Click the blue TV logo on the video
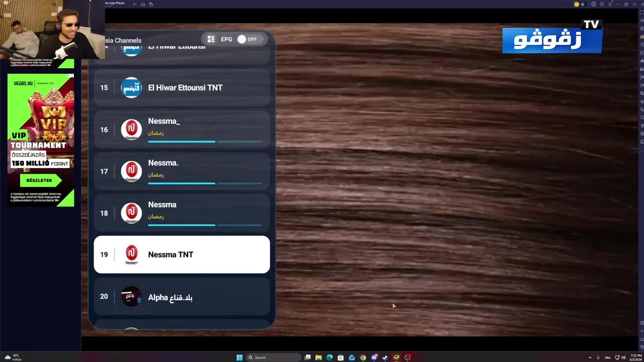This screenshot has height=362, width=644. 552,37
